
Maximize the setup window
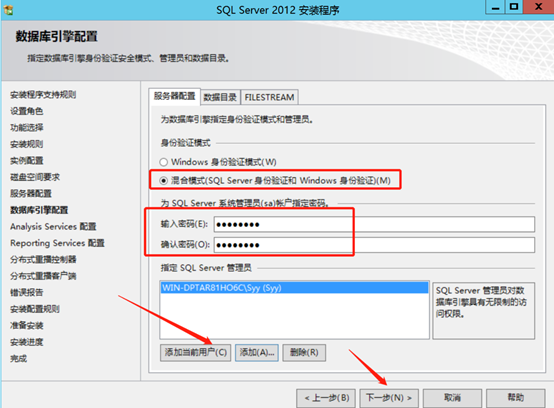coord(514,6)
